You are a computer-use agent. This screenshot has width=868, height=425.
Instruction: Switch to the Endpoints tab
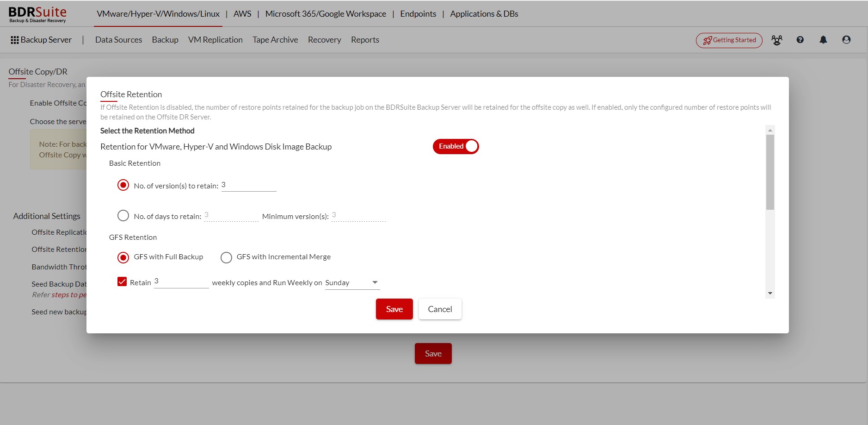[x=418, y=14]
